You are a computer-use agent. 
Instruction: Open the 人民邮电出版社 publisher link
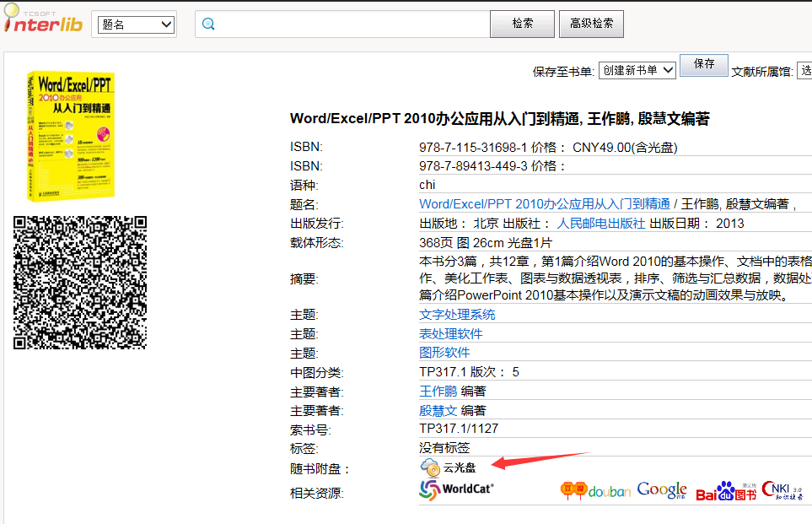coord(600,224)
